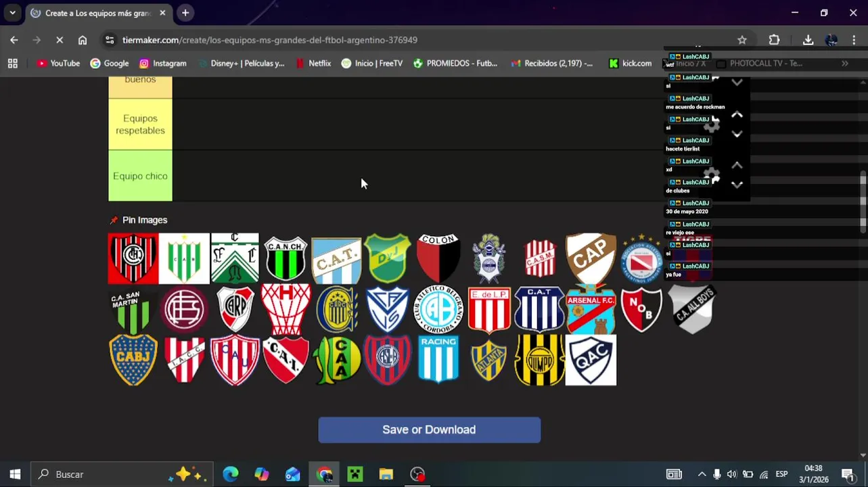This screenshot has width=868, height=487.
Task: Pick the green-yellow CAA Aldosivi crest
Action: [x=336, y=360]
